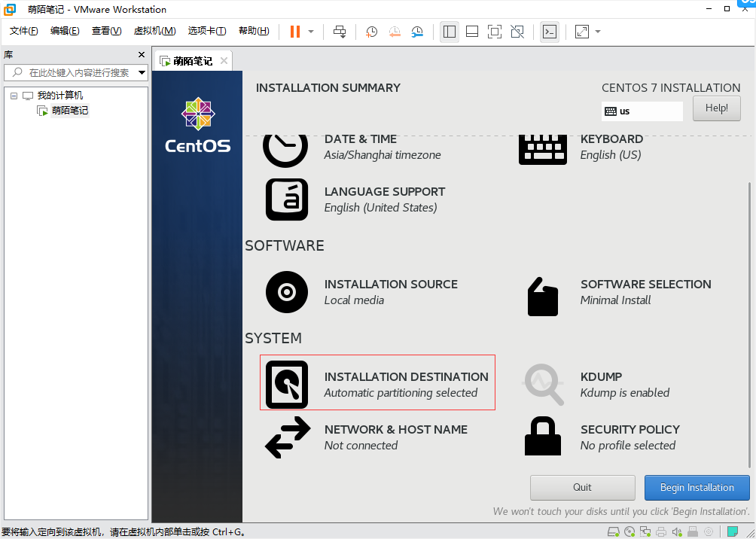This screenshot has height=539, width=756.
Task: Select 我的计算机 in the library tree
Action: click(59, 96)
